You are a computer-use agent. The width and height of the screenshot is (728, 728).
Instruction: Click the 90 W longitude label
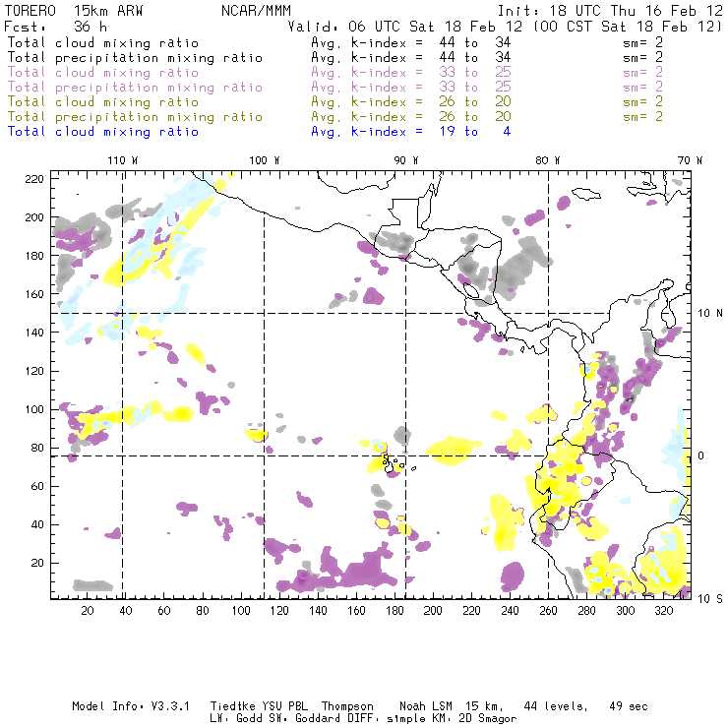tap(405, 160)
